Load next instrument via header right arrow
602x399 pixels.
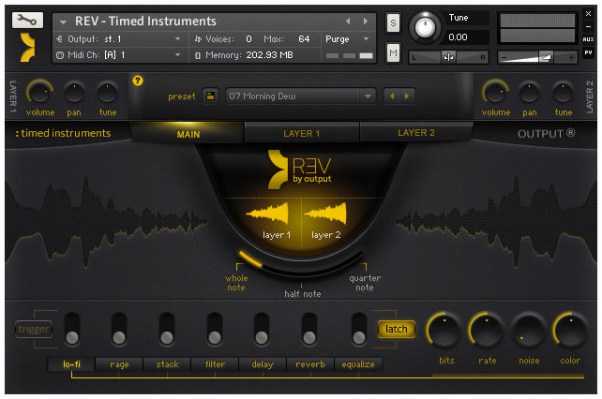pyautogui.click(x=365, y=22)
